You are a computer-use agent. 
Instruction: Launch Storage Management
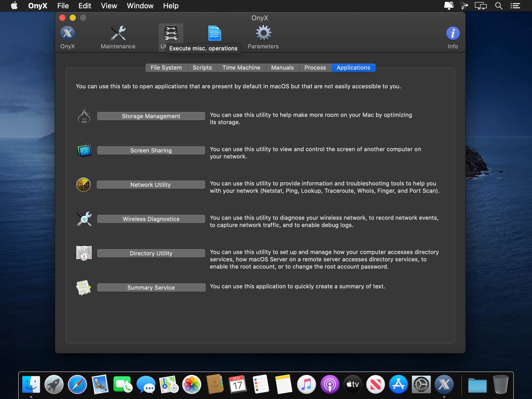coord(151,116)
